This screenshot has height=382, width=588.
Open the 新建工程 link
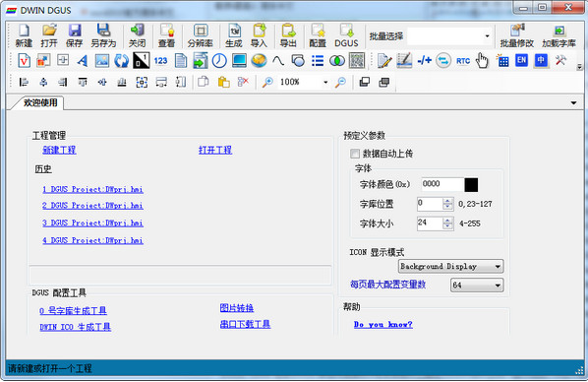[x=59, y=151]
